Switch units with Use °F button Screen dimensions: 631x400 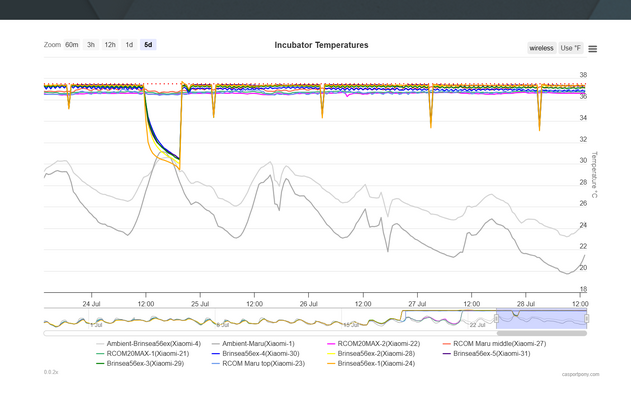point(570,48)
